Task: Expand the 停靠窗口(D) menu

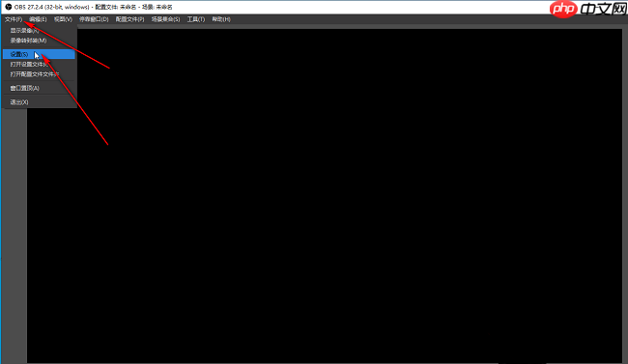Action: tap(94, 19)
